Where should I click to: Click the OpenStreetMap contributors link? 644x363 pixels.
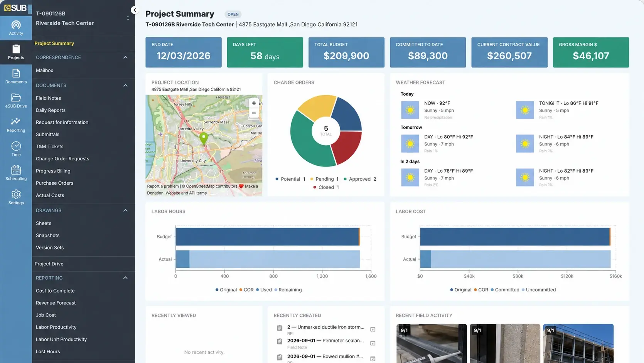coord(212,186)
